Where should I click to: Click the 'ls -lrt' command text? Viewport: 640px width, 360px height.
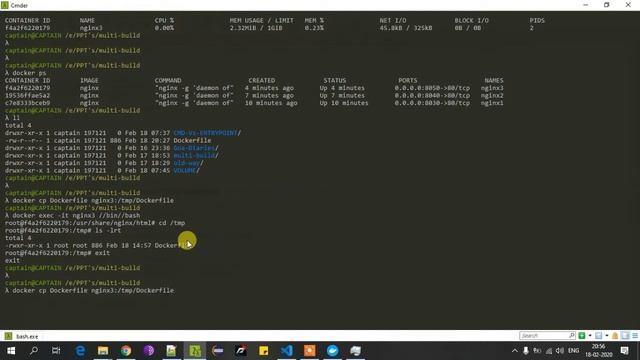(x=108, y=231)
